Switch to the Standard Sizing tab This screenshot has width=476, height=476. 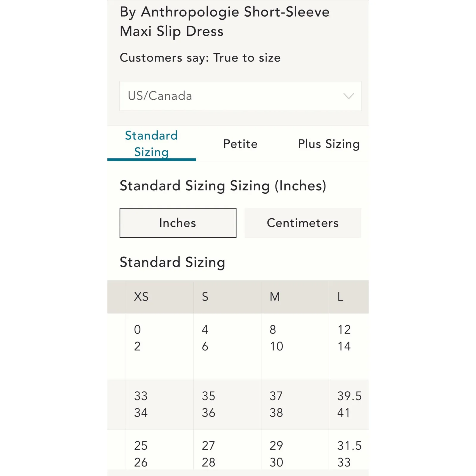[x=151, y=144]
